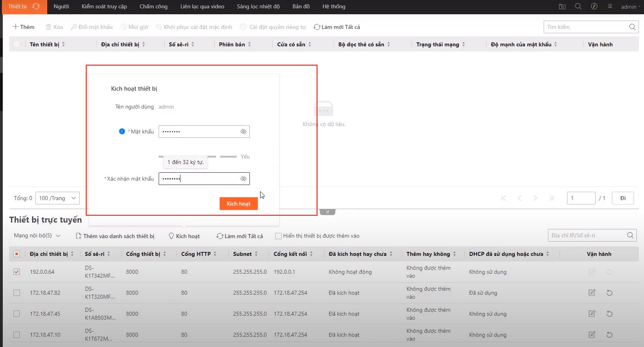Switch to Kiểm soát truy cập menu

point(104,6)
